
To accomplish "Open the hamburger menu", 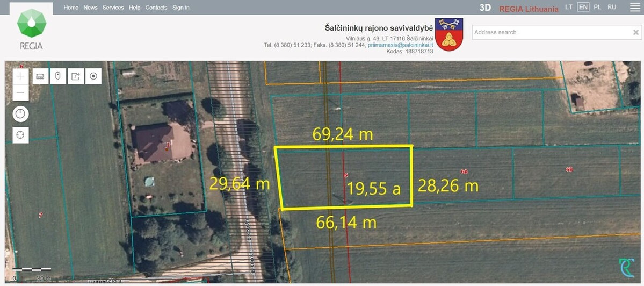I will [x=635, y=8].
